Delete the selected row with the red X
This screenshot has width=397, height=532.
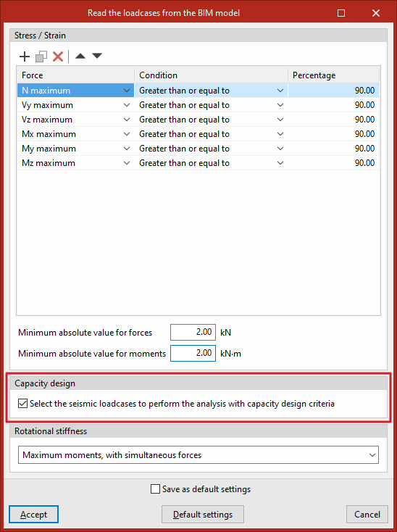click(x=58, y=57)
